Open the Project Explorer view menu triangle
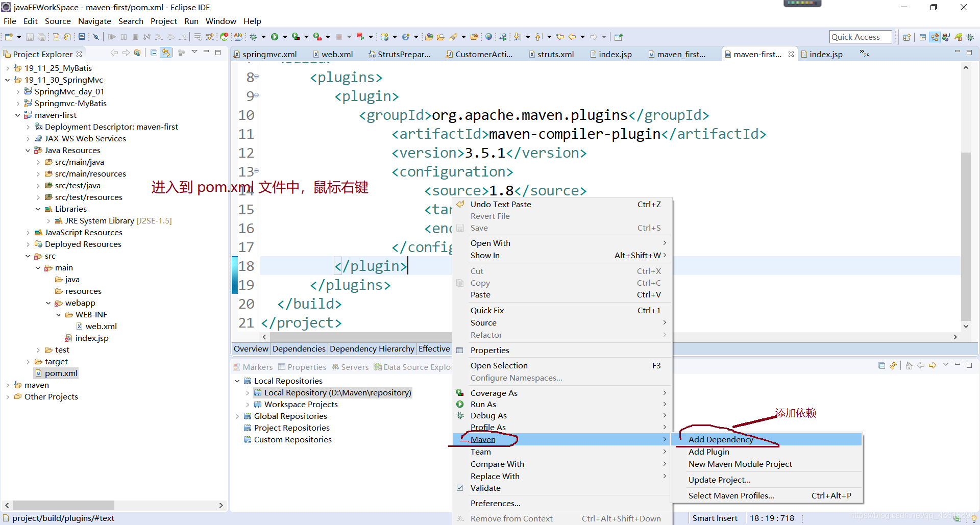The width and height of the screenshot is (980, 525). coord(194,52)
